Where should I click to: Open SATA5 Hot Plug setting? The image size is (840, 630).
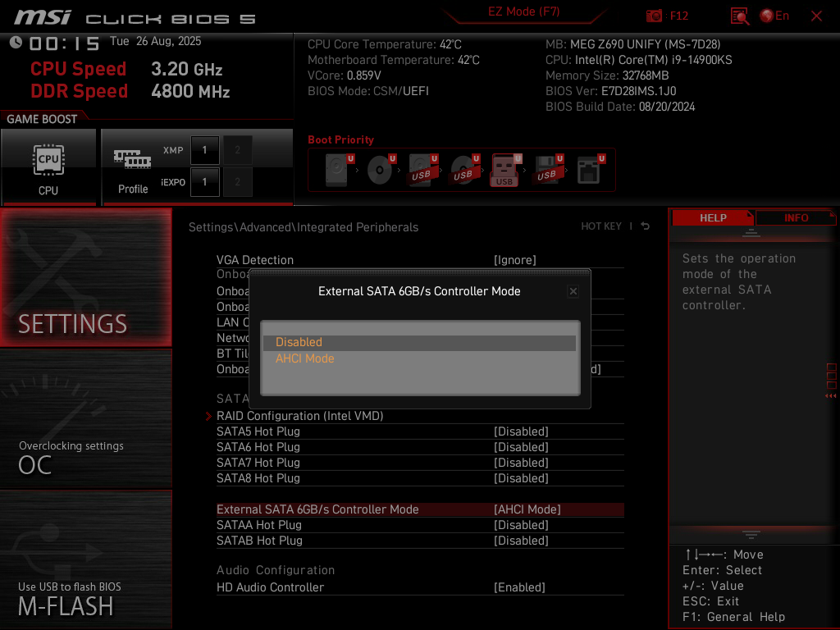pos(420,431)
